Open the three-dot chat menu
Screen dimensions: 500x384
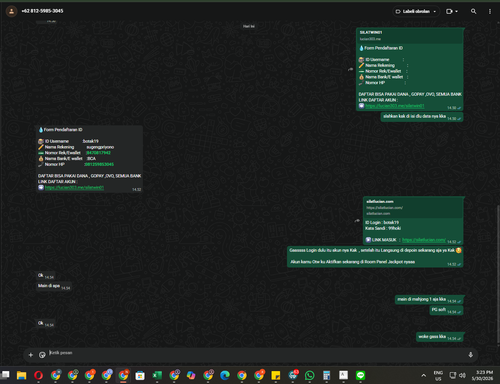pyautogui.click(x=490, y=11)
